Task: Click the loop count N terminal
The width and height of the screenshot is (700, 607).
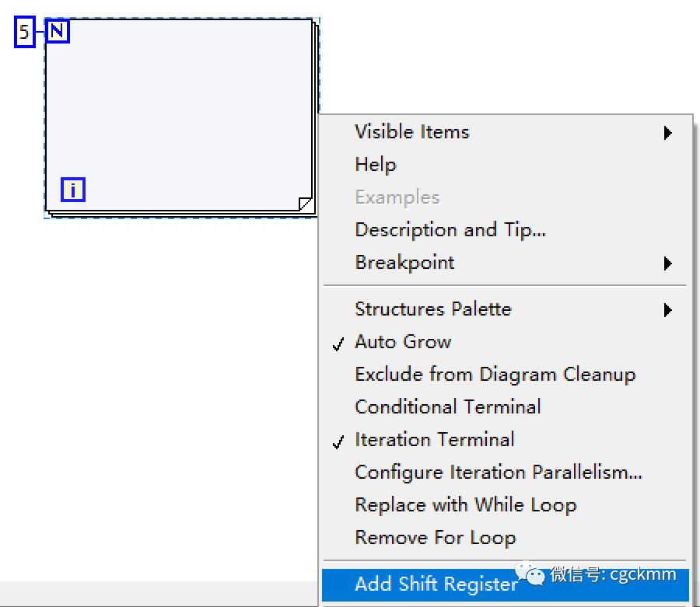Action: click(x=58, y=31)
